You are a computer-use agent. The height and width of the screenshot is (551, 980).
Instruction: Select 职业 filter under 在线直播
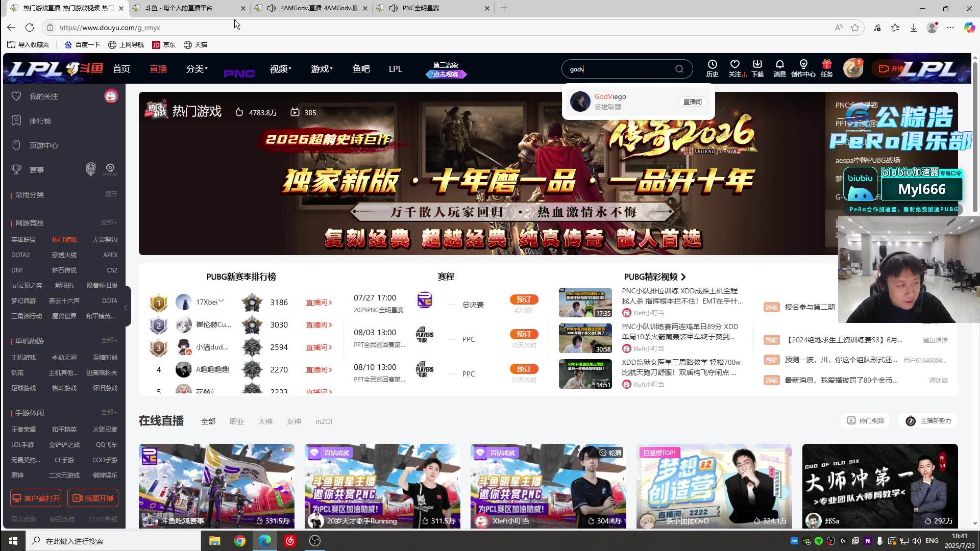point(236,421)
